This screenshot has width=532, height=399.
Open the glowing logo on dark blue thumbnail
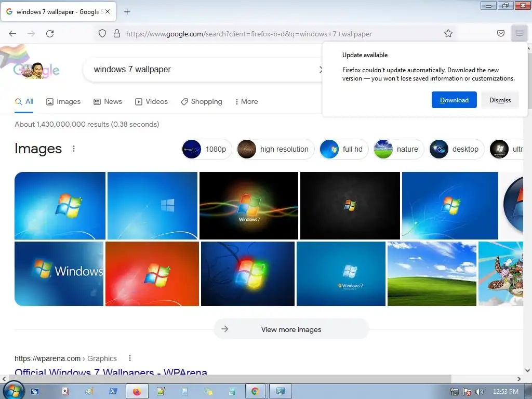[248, 274]
